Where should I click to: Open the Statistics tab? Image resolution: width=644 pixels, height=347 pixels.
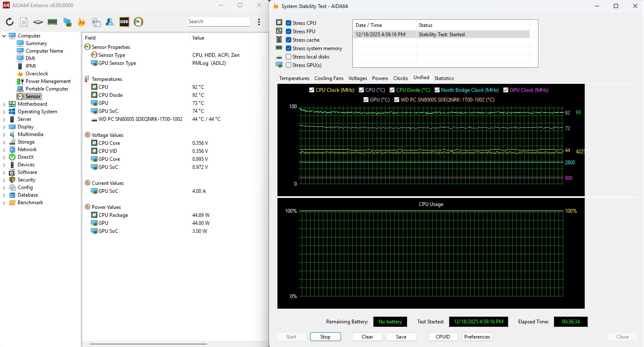[444, 78]
